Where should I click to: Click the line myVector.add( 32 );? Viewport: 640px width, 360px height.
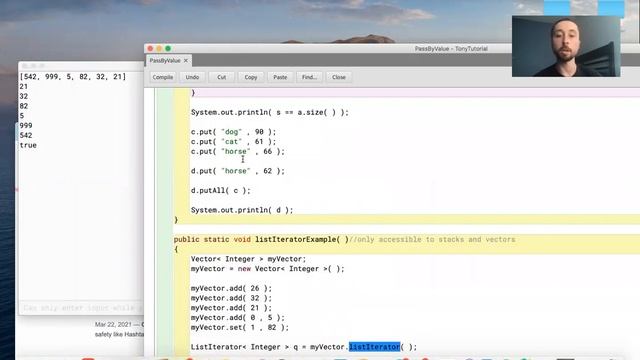click(231, 298)
